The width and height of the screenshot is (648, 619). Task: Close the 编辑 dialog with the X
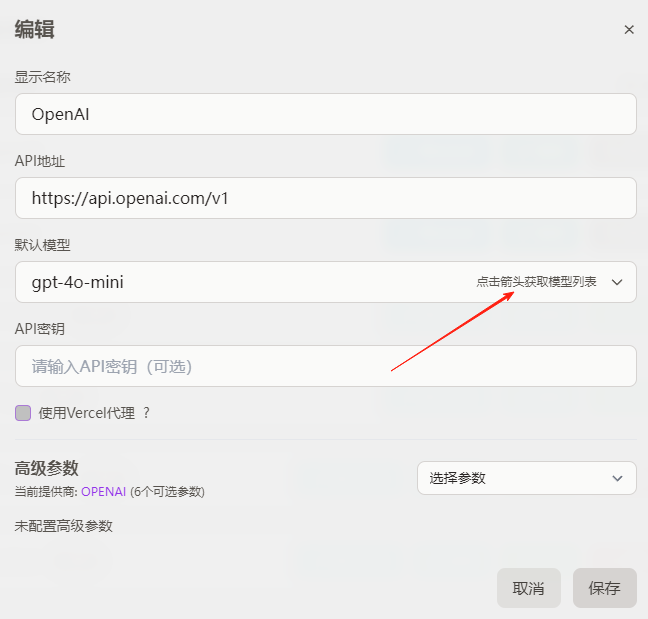pos(629,30)
